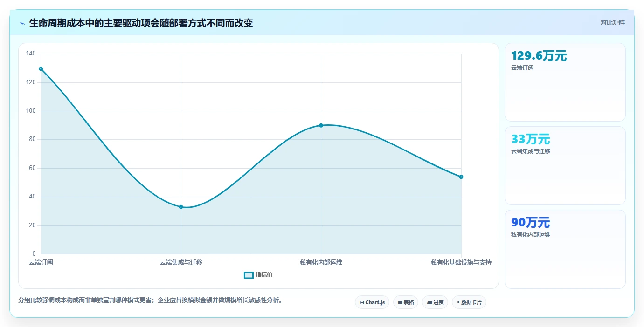Click the 对比矩阵 label in header
This screenshot has height=327, width=644.
[612, 22]
